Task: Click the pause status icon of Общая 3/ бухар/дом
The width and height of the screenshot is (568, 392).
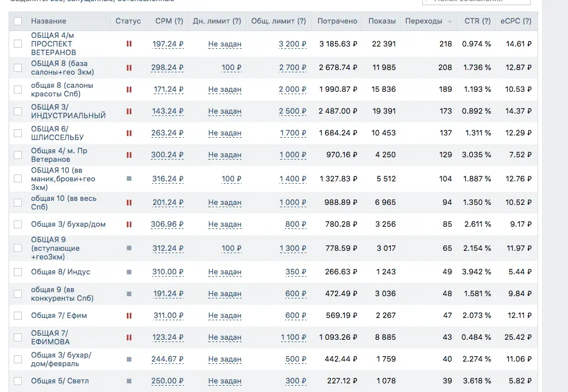Action: coord(129,224)
